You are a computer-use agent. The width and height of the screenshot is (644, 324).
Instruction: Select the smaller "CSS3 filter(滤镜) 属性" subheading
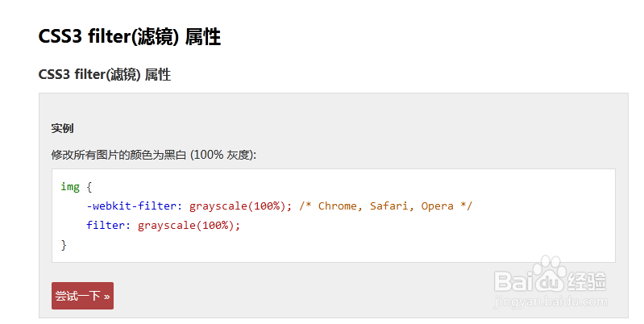(x=104, y=74)
